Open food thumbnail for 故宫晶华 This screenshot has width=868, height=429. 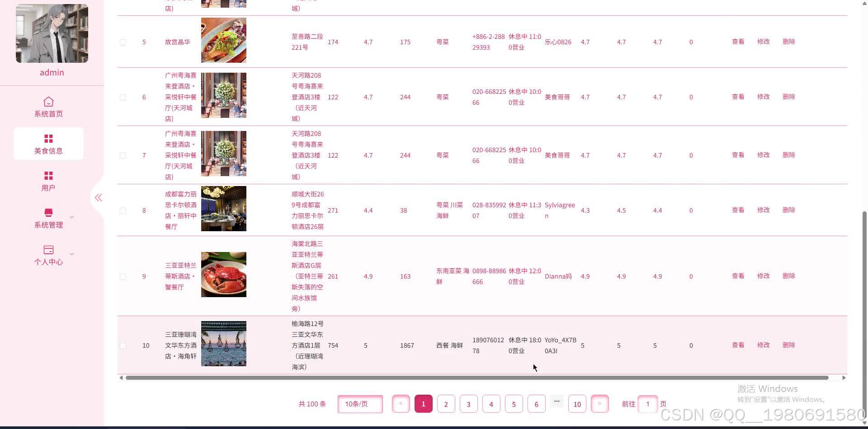[x=224, y=40]
